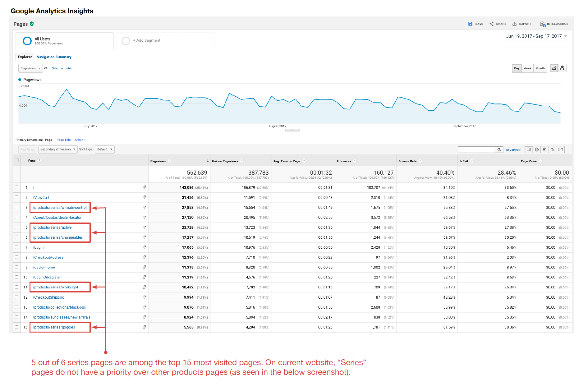This screenshot has height=386, width=588.
Task: Switch to data table view icon
Action: 529,149
